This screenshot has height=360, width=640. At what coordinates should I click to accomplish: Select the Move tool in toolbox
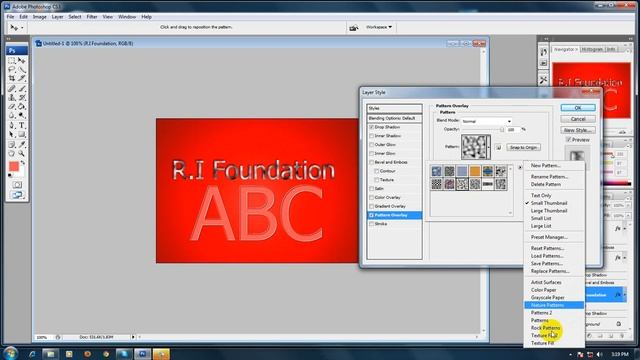click(x=22, y=61)
